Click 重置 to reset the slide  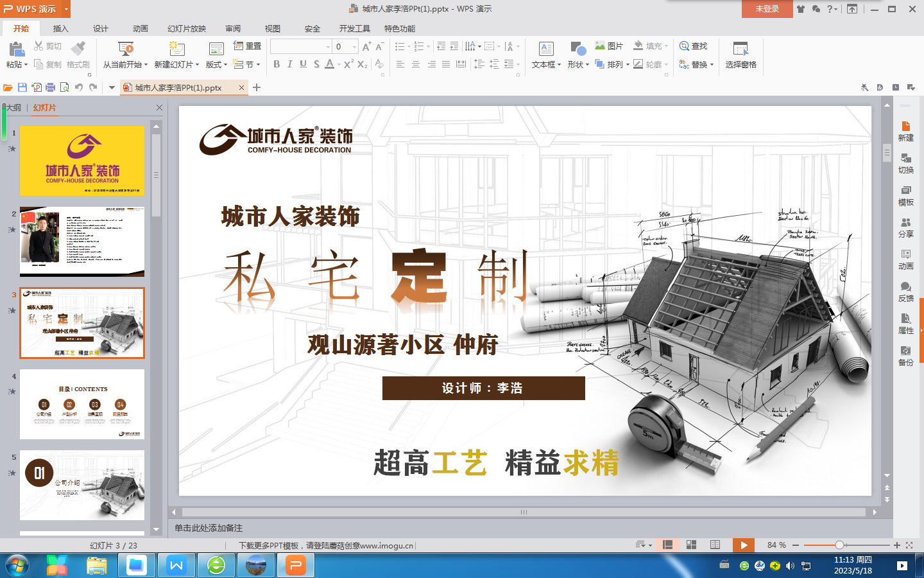(247, 46)
